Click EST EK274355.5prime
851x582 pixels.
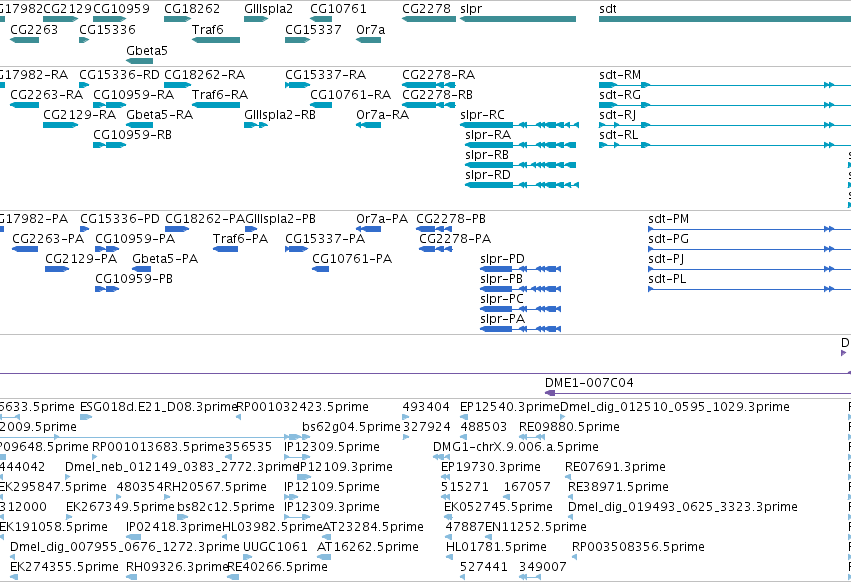click(x=64, y=567)
